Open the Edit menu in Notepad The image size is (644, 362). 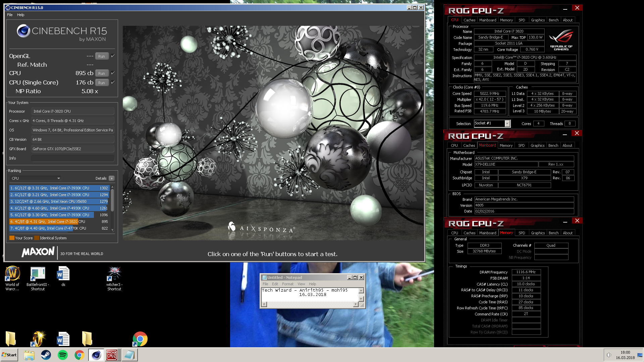tap(275, 284)
